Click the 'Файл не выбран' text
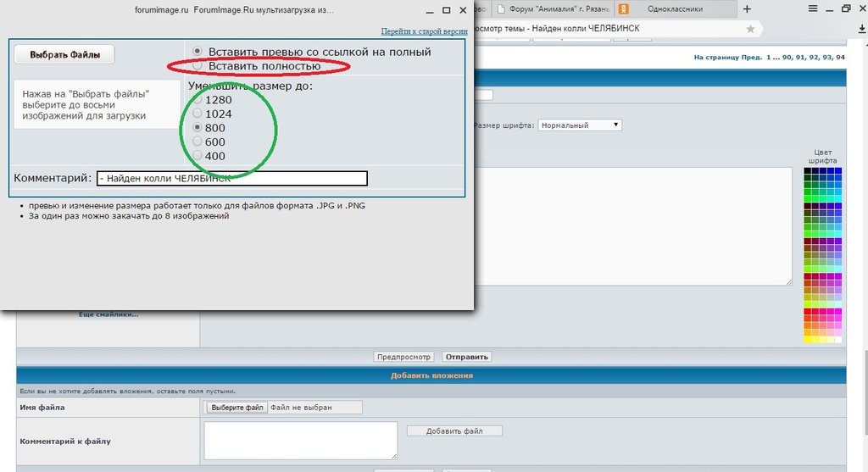 (x=301, y=408)
